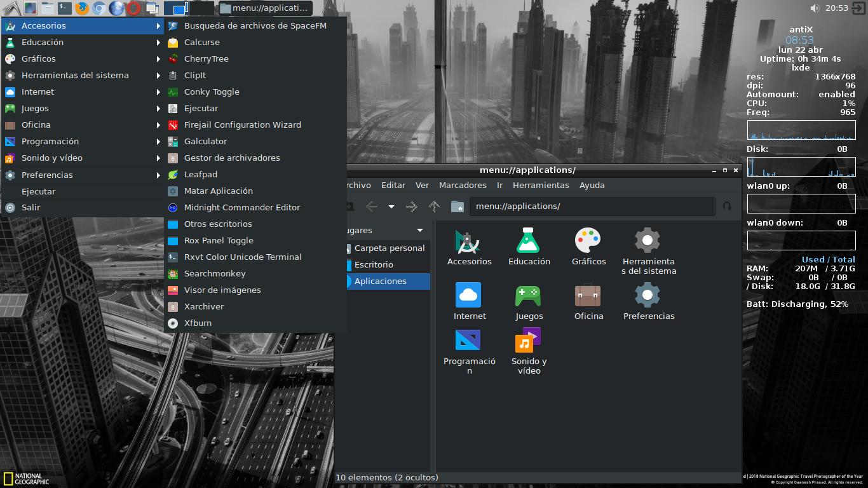
Task: Open the back-history dropdown arrow in toolbar
Action: (x=391, y=207)
